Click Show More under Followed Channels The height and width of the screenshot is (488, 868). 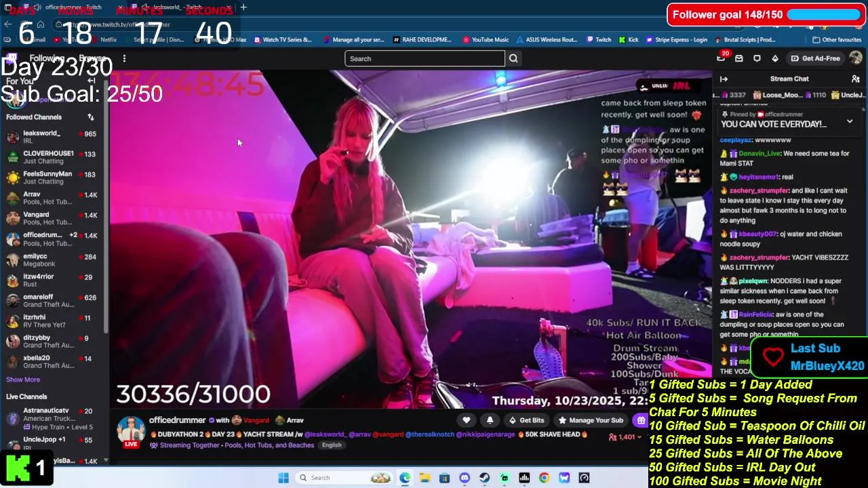23,380
